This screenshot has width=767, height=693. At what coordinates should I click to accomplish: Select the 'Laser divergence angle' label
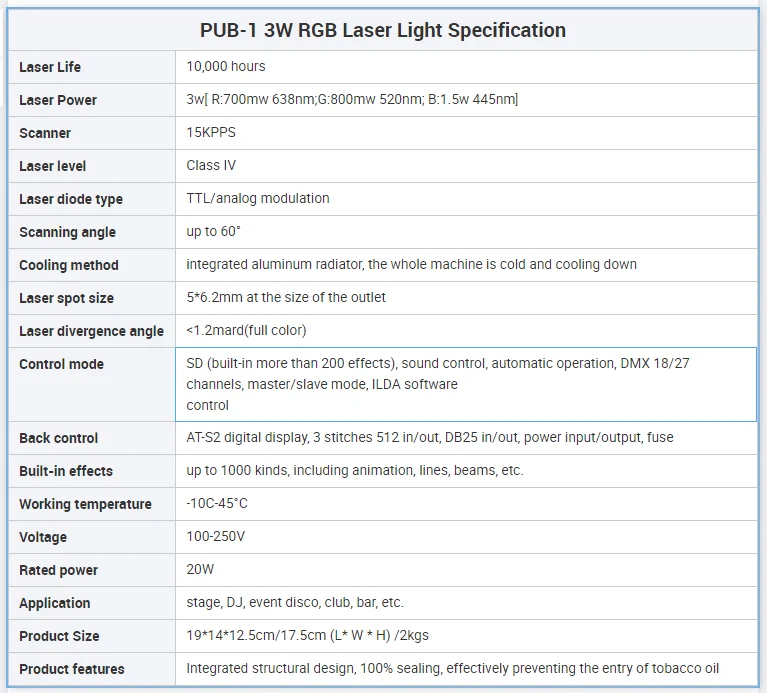pyautogui.click(x=91, y=331)
